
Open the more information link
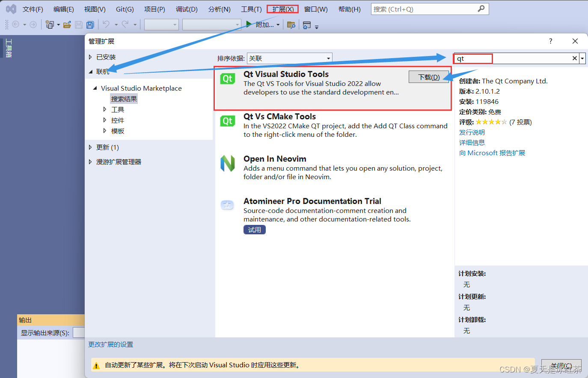472,142
